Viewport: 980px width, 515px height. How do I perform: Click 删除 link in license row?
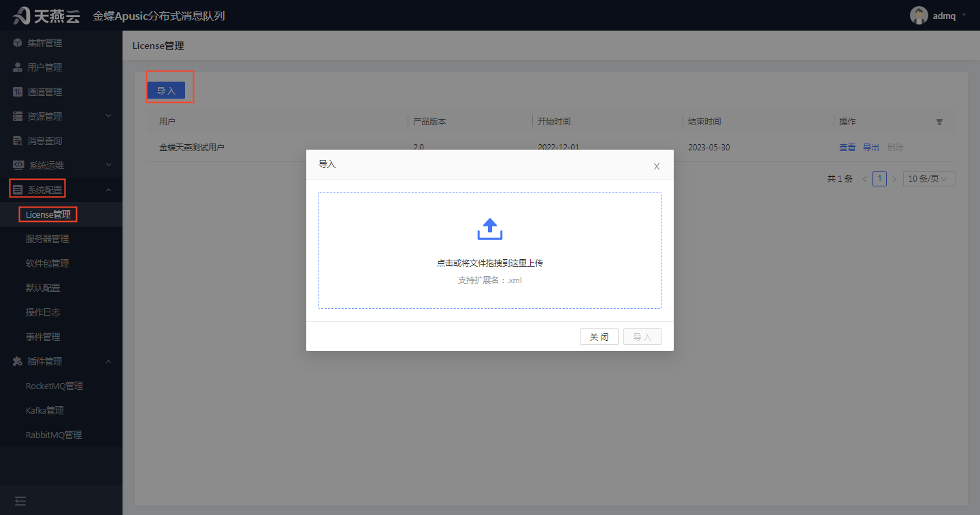click(896, 148)
